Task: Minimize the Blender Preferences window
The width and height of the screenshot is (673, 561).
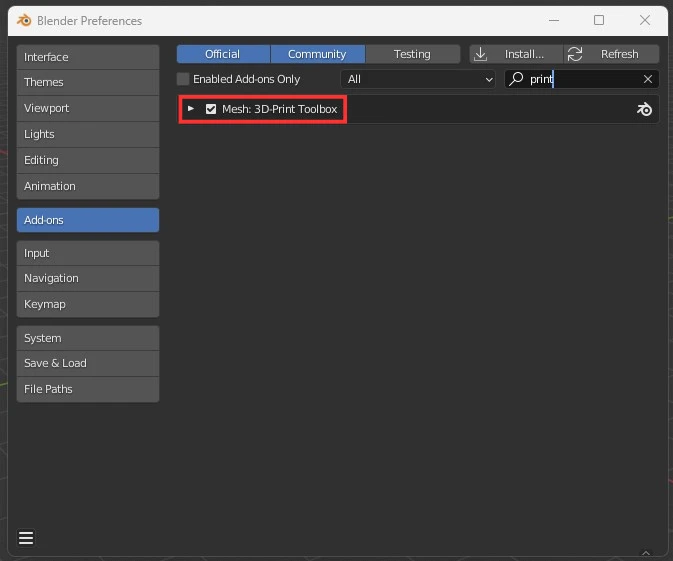Action: pyautogui.click(x=554, y=20)
